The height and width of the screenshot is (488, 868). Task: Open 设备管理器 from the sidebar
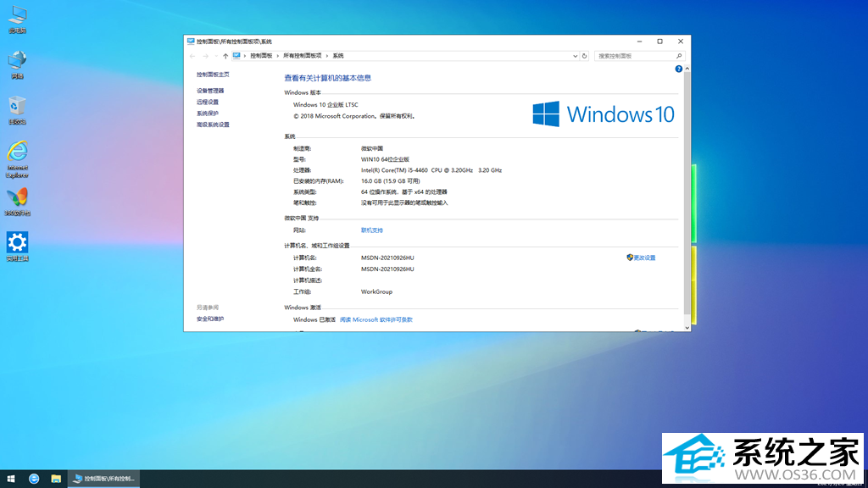coord(210,91)
